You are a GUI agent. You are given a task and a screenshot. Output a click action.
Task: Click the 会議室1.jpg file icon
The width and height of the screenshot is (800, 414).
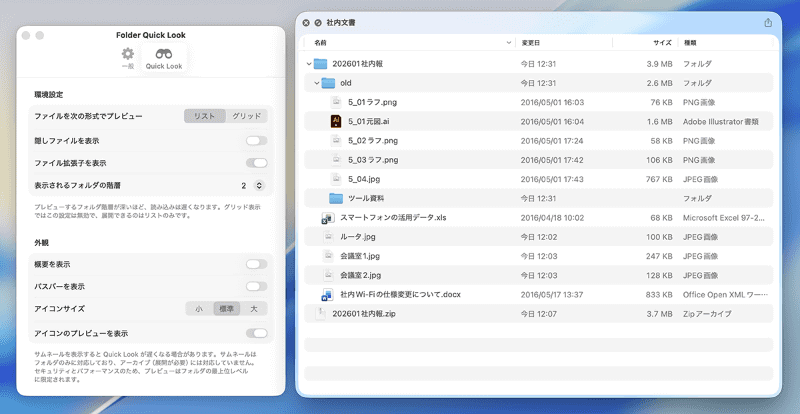(x=328, y=256)
